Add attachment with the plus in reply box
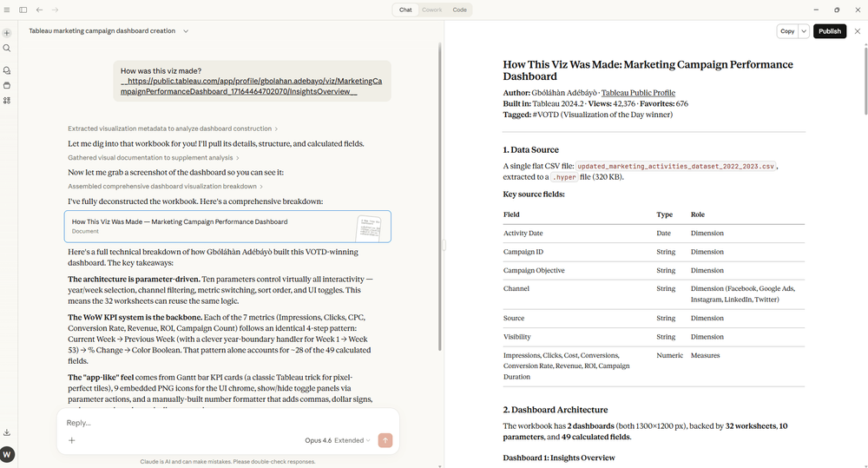868x468 pixels. [x=72, y=440]
